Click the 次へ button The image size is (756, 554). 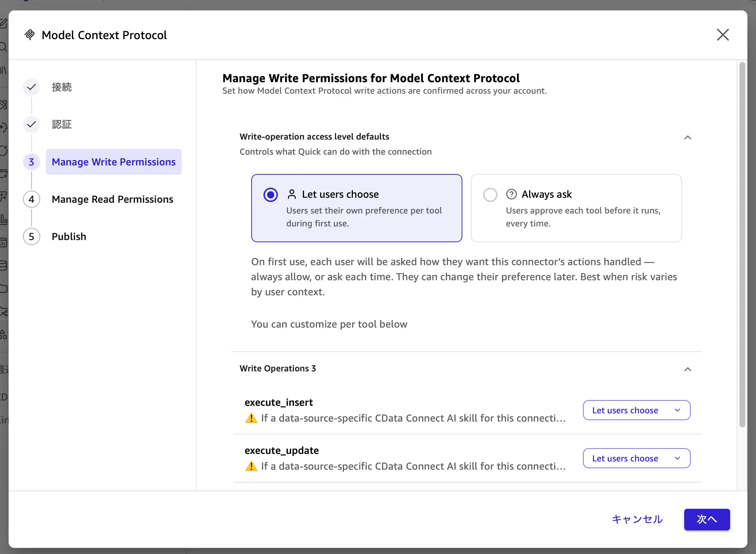coord(707,519)
